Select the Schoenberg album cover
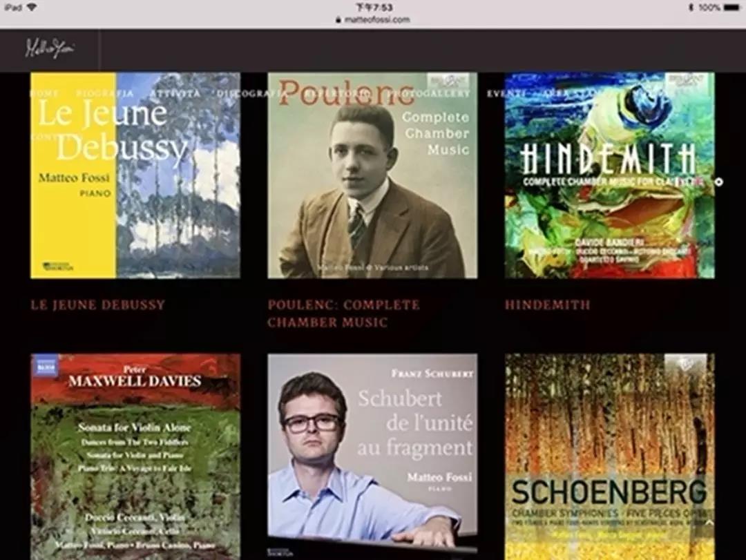This screenshot has width=746, height=560. coord(610,456)
